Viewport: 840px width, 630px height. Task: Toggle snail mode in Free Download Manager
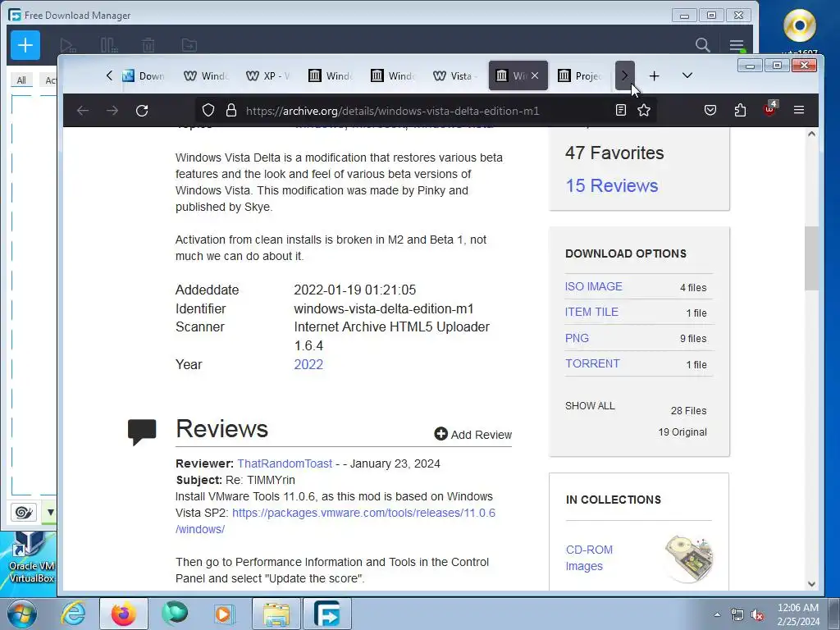(24, 512)
